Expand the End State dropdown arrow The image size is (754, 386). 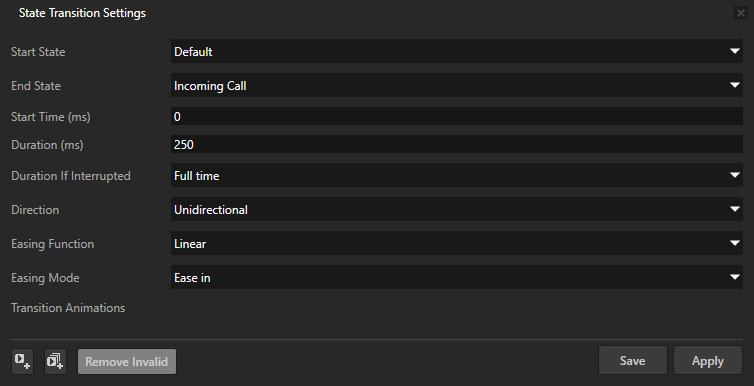coord(734,86)
